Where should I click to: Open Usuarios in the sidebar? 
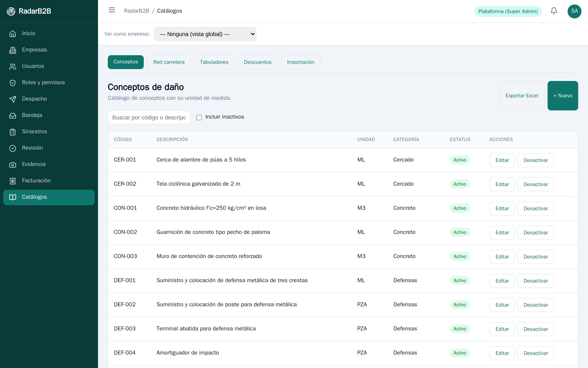point(49,66)
